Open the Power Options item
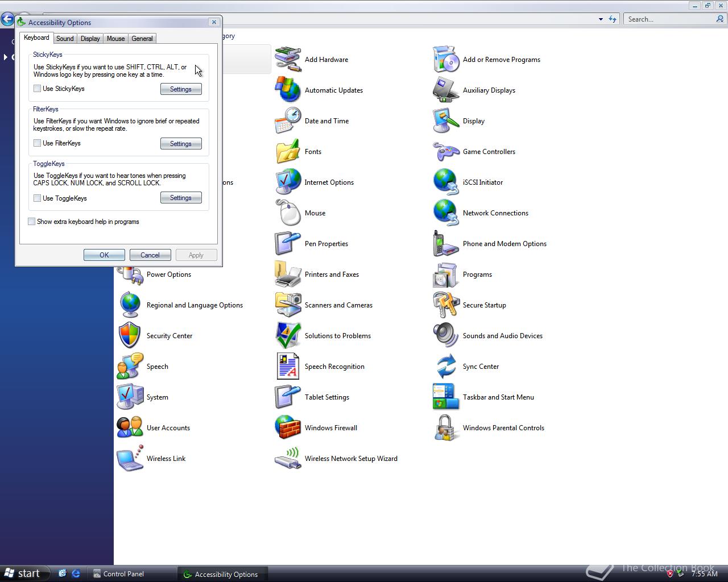This screenshot has width=728, height=582. coord(169,275)
